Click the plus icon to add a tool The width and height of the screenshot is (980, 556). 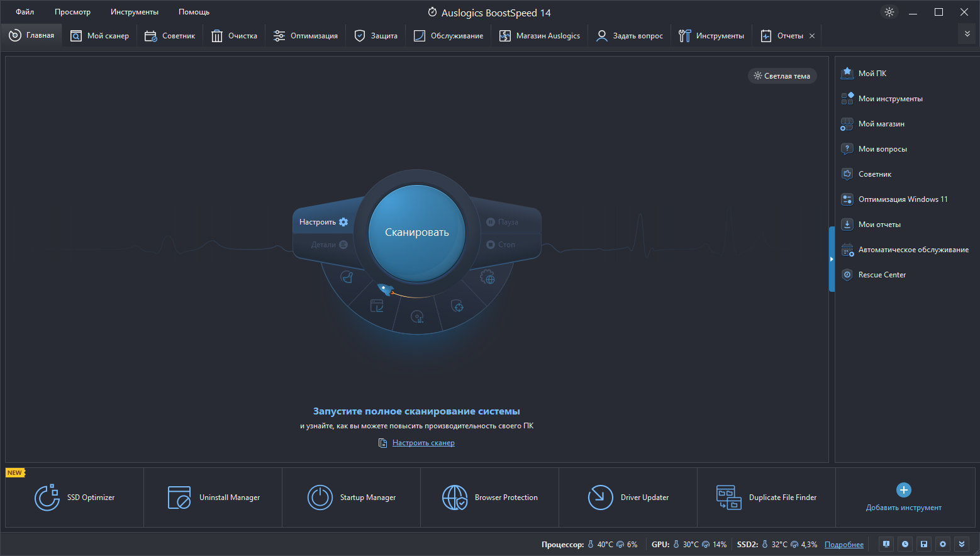(x=904, y=490)
